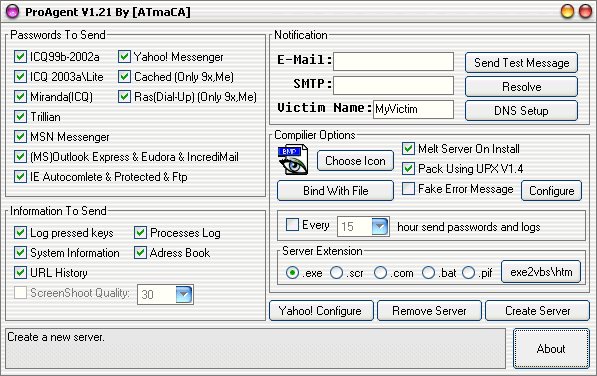Click the Victim Name field with MyVictim

coord(413,109)
